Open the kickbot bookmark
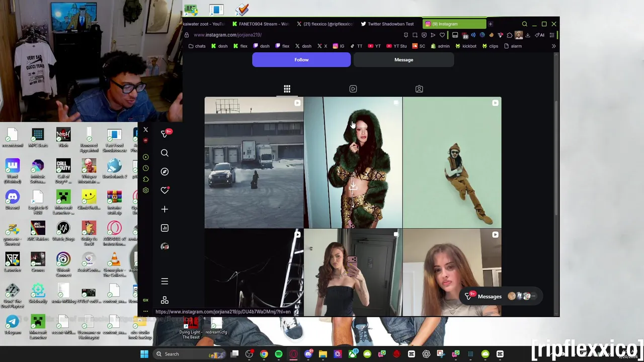Image resolution: width=644 pixels, height=362 pixels. tap(465, 46)
